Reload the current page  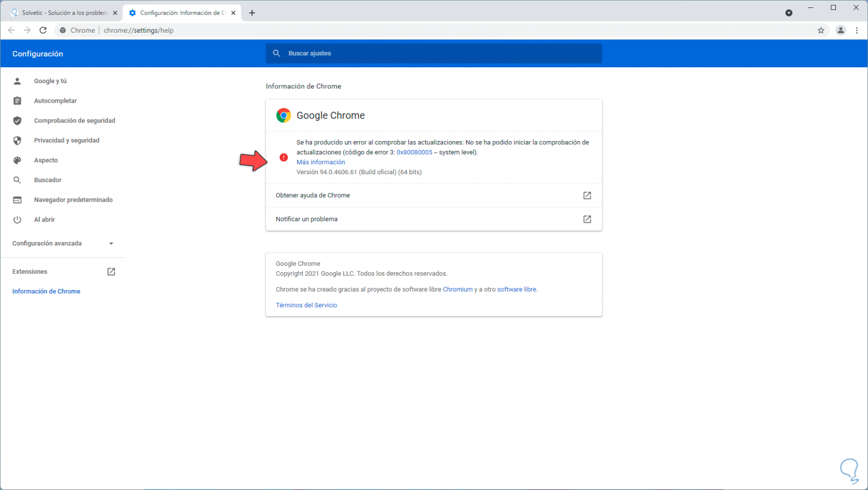[x=43, y=31]
